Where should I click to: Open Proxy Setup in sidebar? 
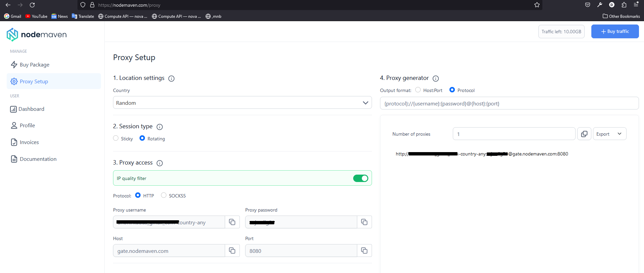54,81
